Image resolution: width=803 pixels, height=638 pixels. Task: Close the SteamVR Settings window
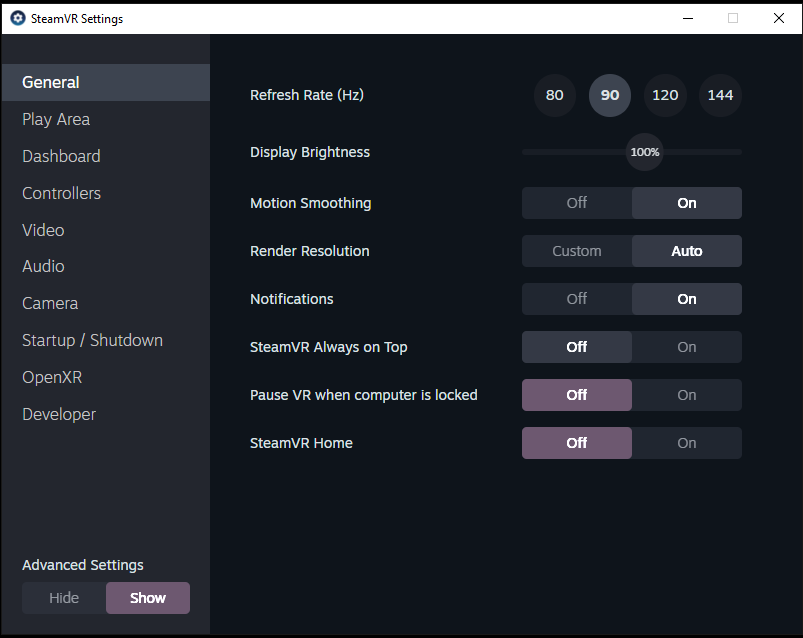779,18
